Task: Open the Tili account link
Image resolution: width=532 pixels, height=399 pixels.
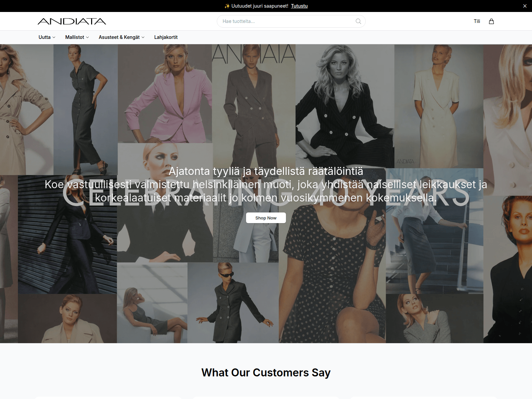Action: pyautogui.click(x=477, y=21)
